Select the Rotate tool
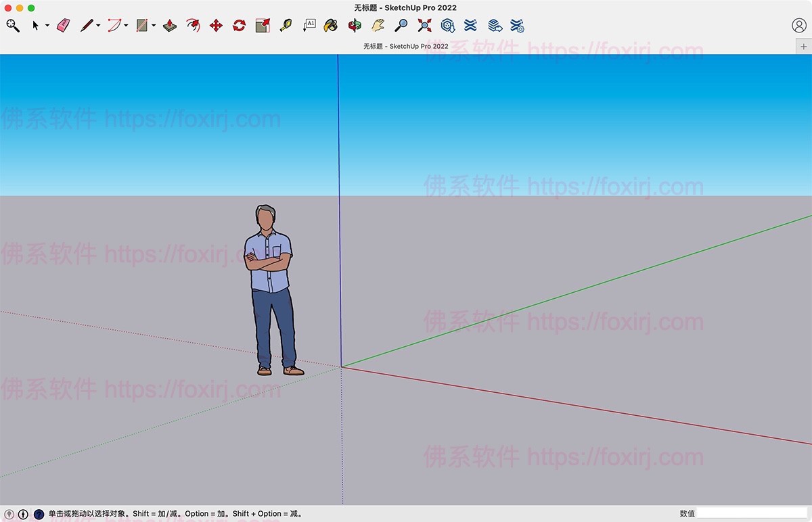 click(x=238, y=25)
